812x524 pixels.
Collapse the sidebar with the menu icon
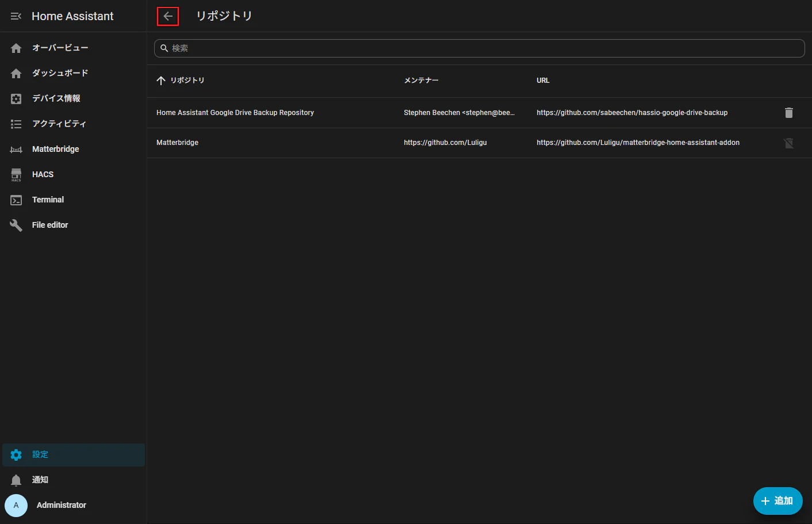click(x=16, y=16)
